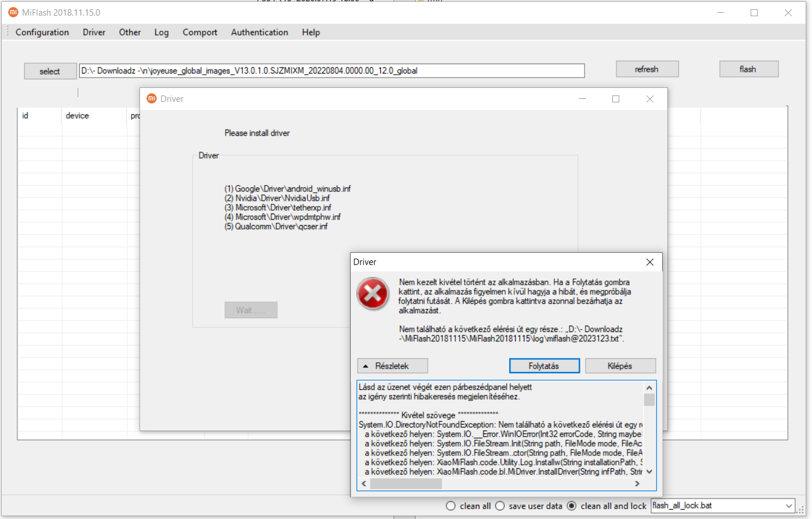The height and width of the screenshot is (519, 812).
Task: Click the refresh button
Action: click(647, 69)
